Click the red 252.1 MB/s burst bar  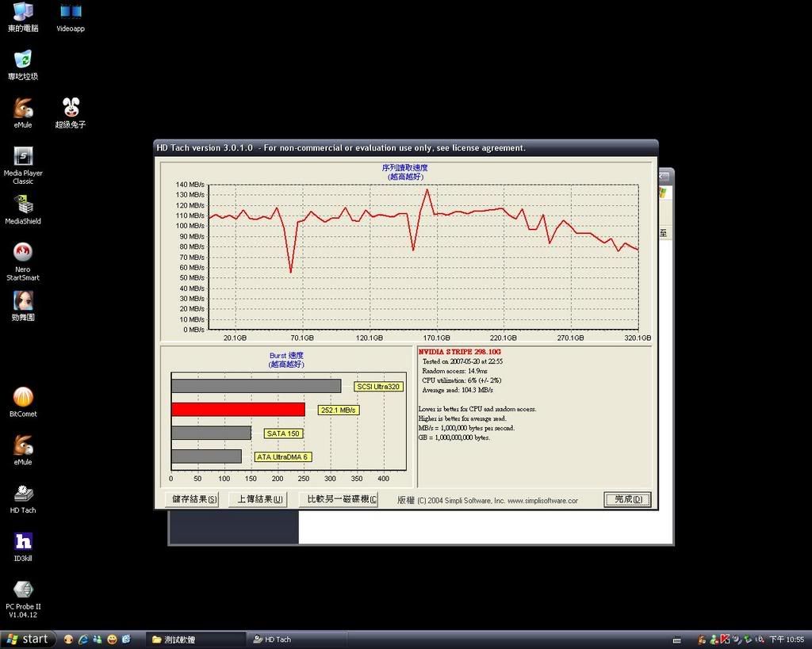(x=238, y=410)
